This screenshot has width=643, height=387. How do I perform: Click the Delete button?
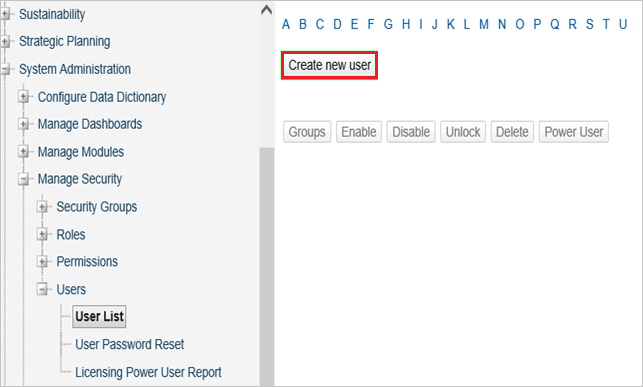(x=512, y=132)
